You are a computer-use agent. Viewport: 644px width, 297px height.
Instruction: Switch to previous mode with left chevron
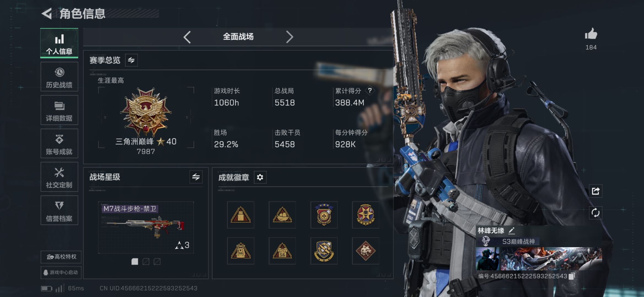pyautogui.click(x=187, y=37)
